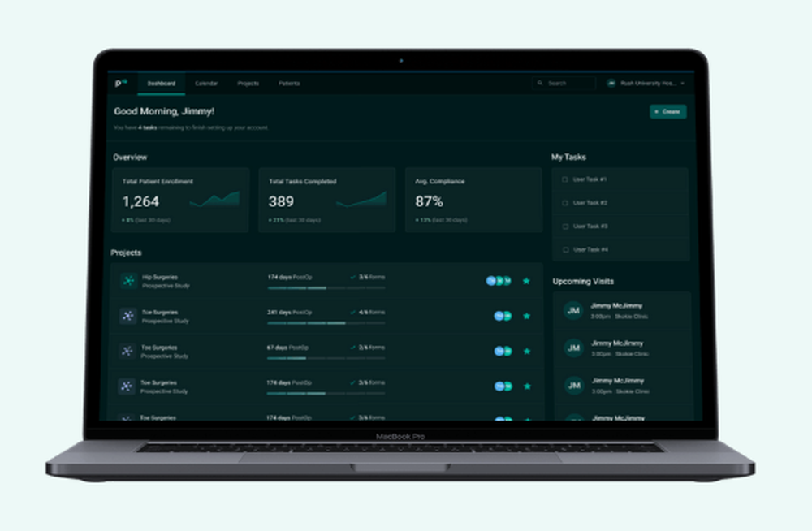The image size is (812, 531).
Task: Open the Calendar tab
Action: click(x=206, y=84)
